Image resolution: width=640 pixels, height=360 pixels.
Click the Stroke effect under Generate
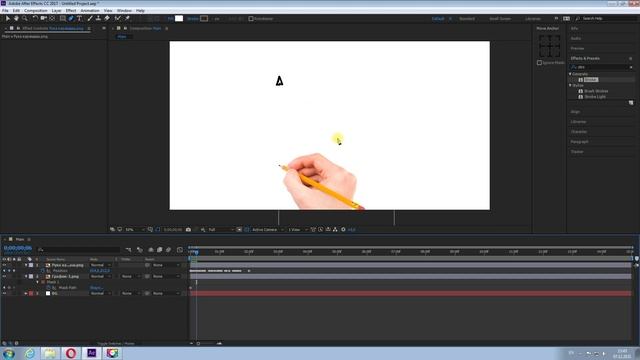click(591, 80)
